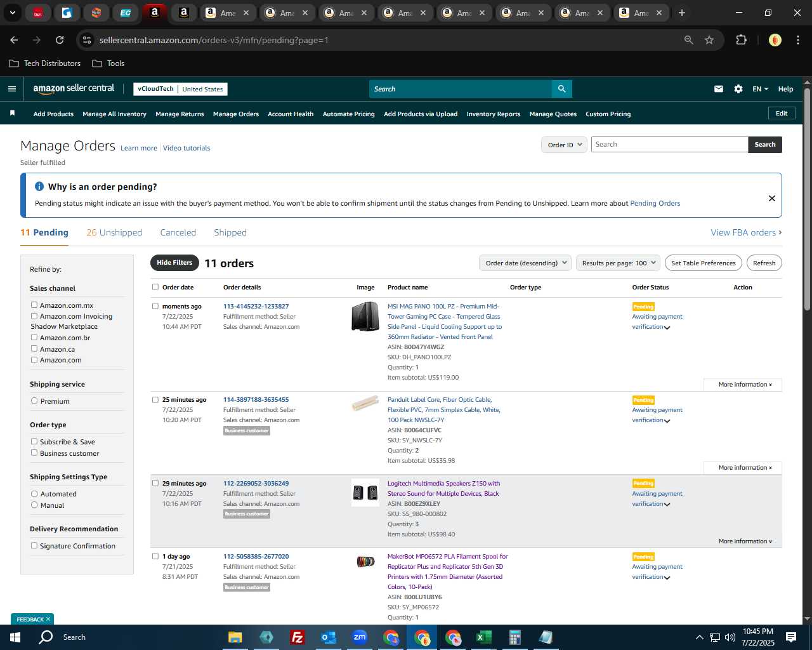Click the Logitech speakers product image
Image resolution: width=812 pixels, height=650 pixels.
pos(365,493)
